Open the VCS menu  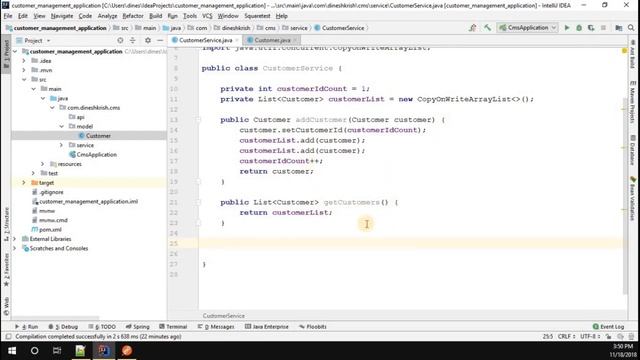[207, 16]
